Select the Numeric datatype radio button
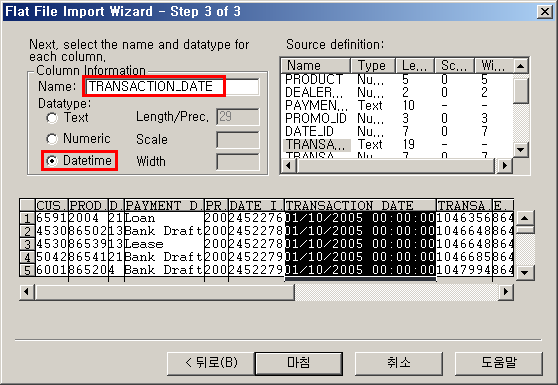Viewport: 558px width, 385px height. (x=52, y=139)
